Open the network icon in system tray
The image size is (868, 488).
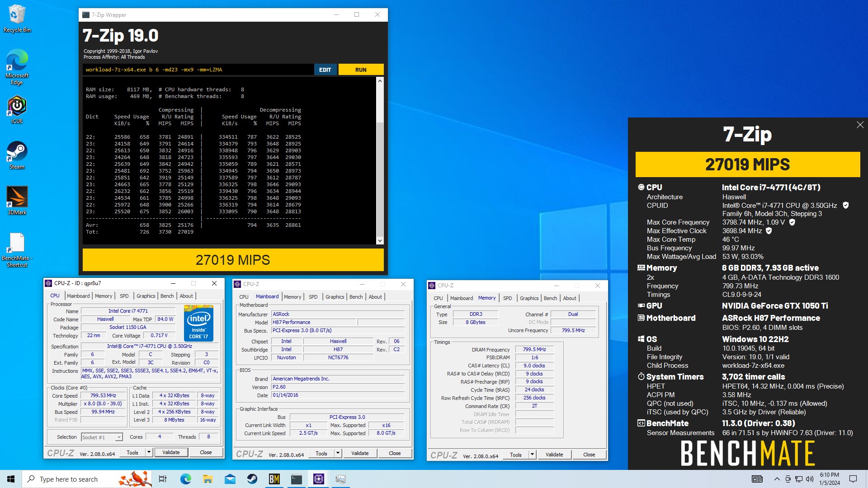pos(799,479)
